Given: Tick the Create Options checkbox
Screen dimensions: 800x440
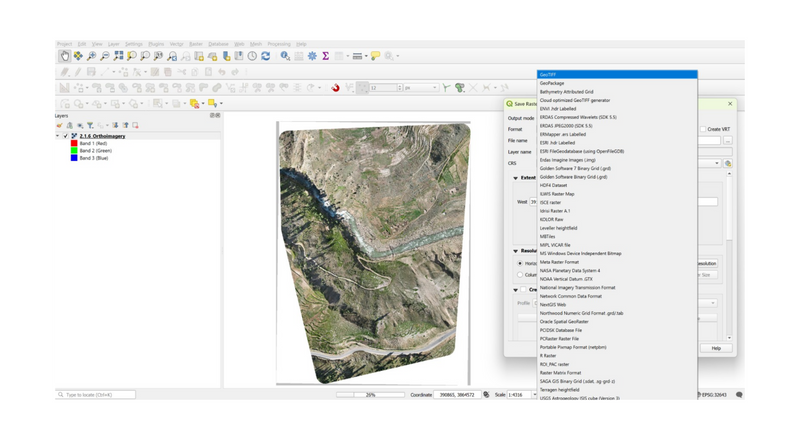Looking at the screenshot, I should click(x=523, y=289).
